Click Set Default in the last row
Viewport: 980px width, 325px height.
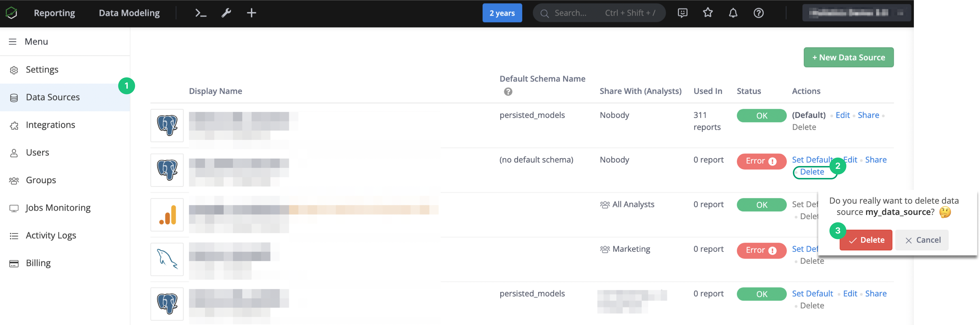812,294
